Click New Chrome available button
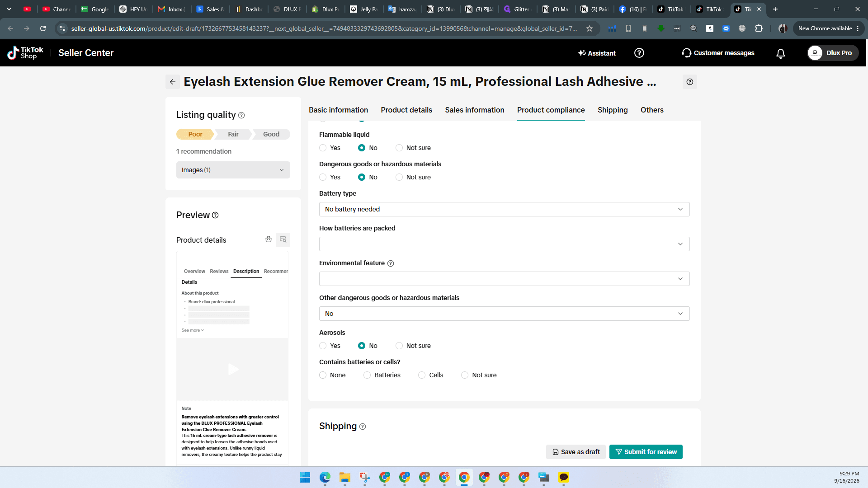 pos(828,28)
